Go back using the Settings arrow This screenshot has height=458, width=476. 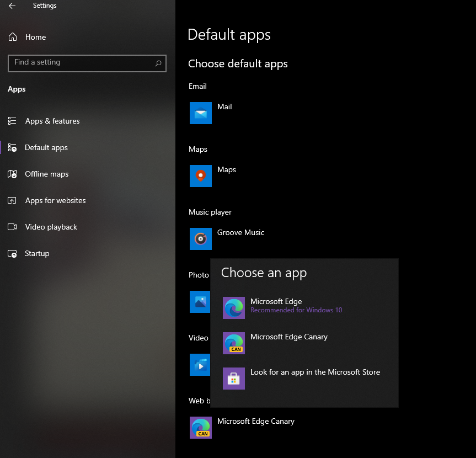coord(12,6)
